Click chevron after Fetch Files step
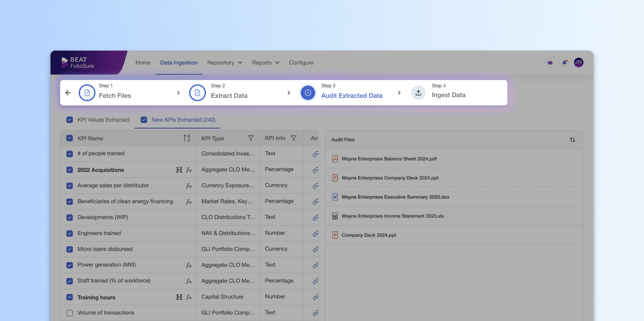The width and height of the screenshot is (644, 321). point(178,93)
